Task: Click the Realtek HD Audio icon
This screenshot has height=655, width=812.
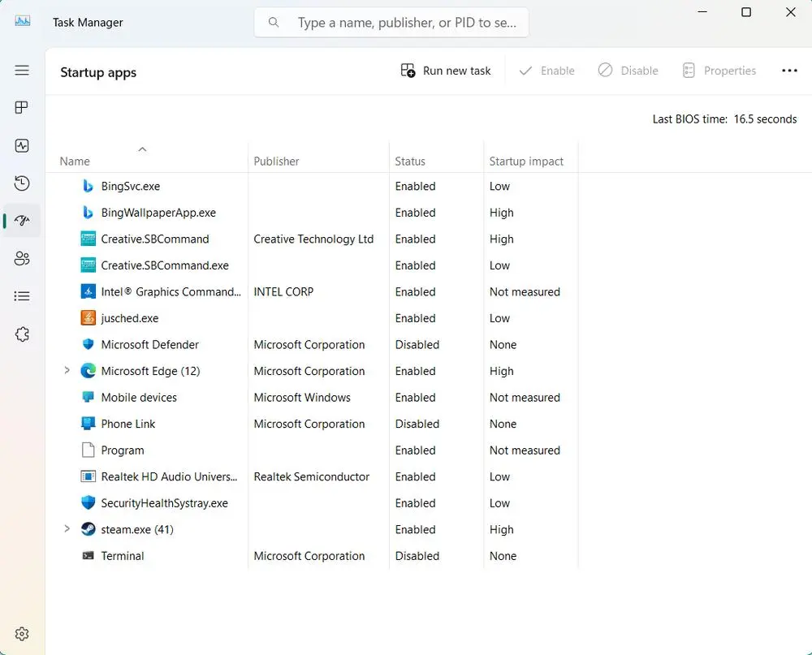Action: [x=88, y=476]
